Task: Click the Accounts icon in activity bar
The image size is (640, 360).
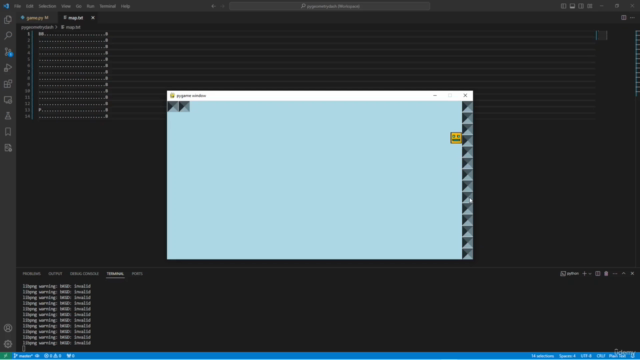Action: pyautogui.click(x=8, y=328)
